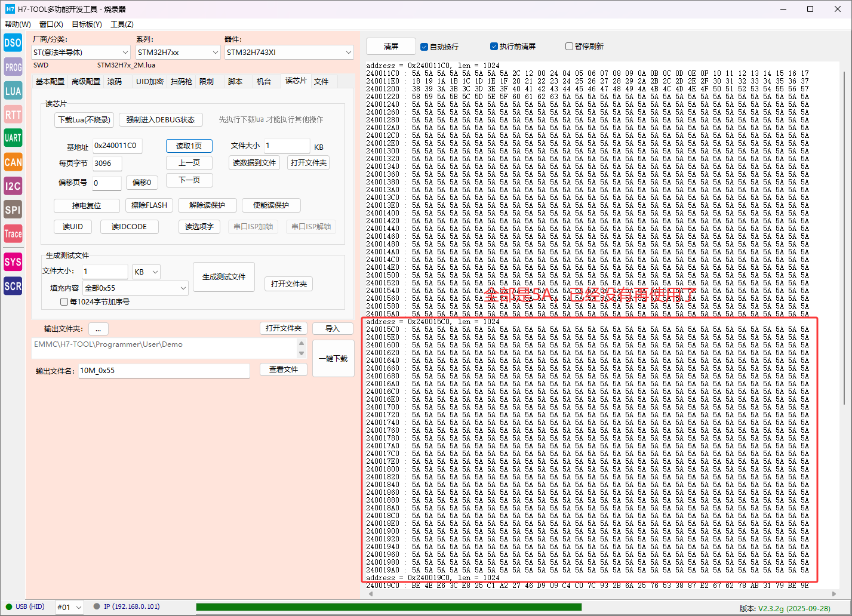Open the LUA sidebar icon
This screenshot has width=852, height=616.
point(13,91)
